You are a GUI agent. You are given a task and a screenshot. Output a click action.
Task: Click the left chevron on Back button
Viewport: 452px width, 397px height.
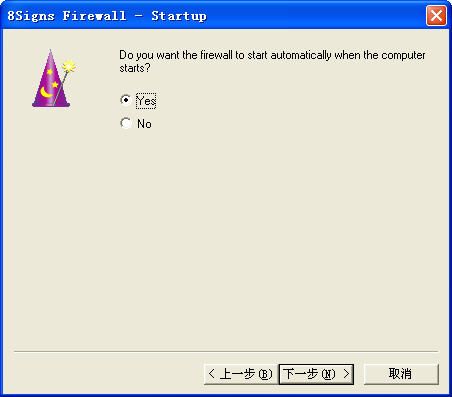pyautogui.click(x=211, y=373)
